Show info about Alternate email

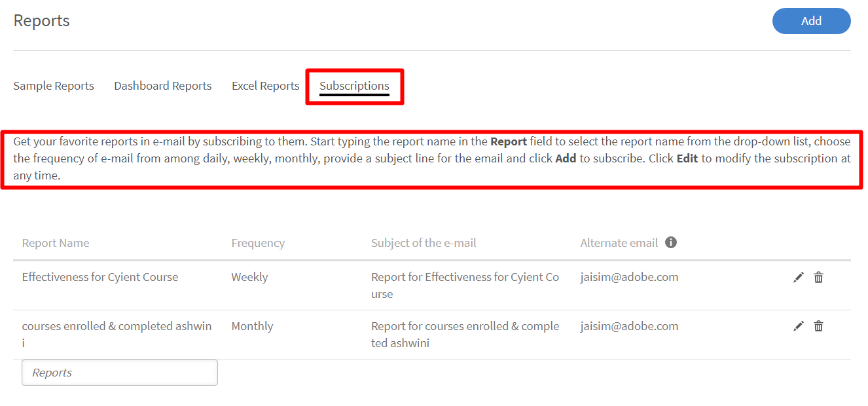coord(670,243)
